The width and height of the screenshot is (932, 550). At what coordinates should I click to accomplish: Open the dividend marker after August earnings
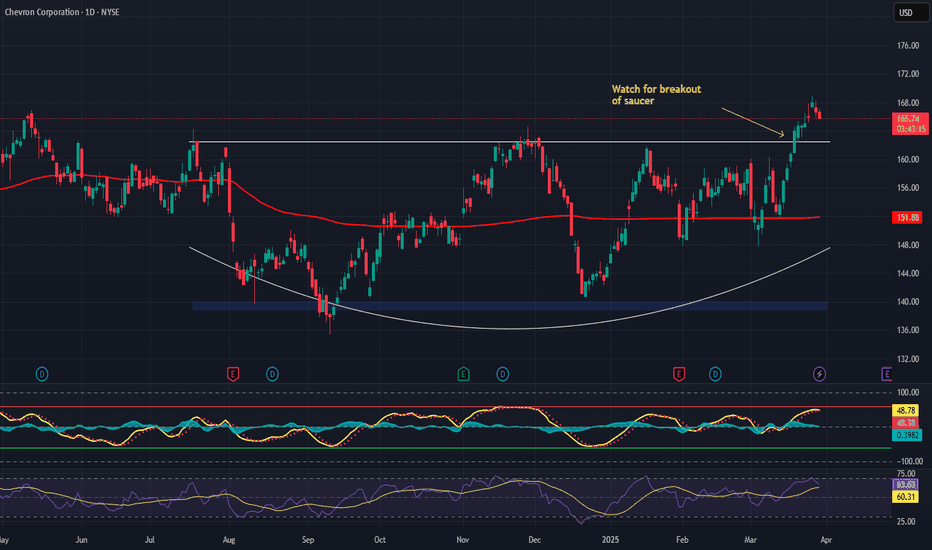click(272, 374)
